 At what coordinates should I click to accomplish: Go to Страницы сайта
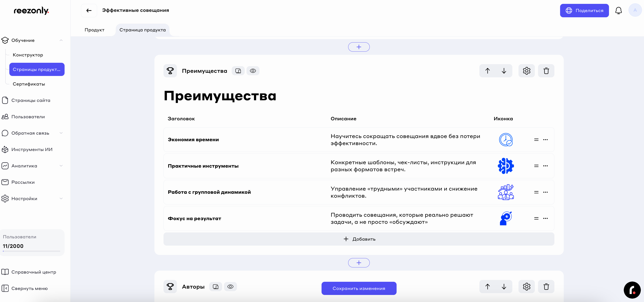[31, 100]
